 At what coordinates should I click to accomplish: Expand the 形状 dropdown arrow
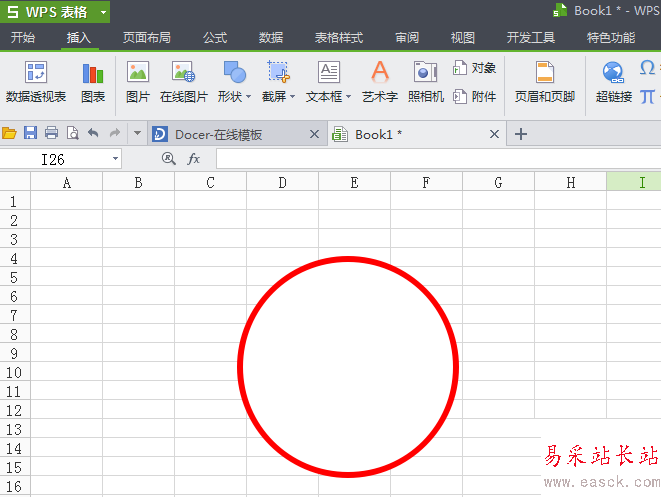(248, 97)
